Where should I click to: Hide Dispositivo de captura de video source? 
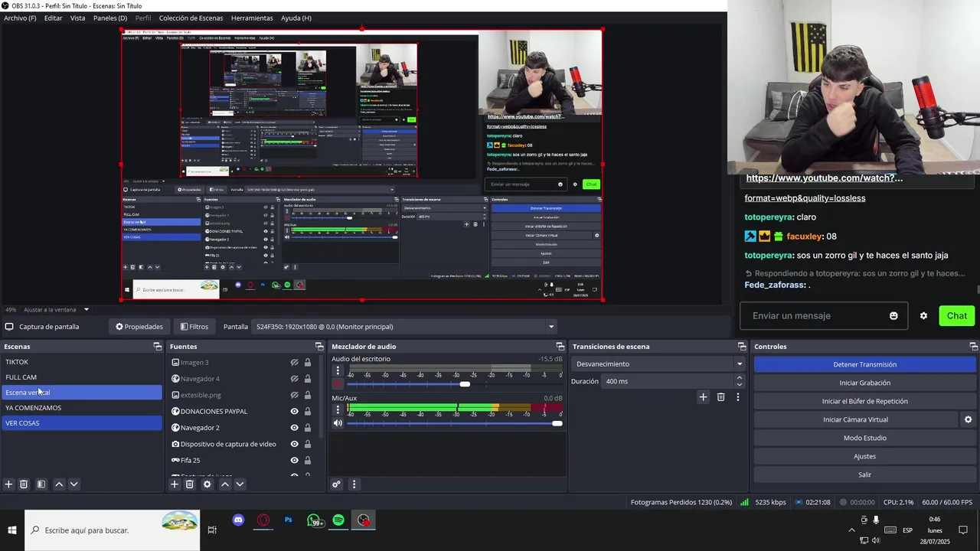294,444
